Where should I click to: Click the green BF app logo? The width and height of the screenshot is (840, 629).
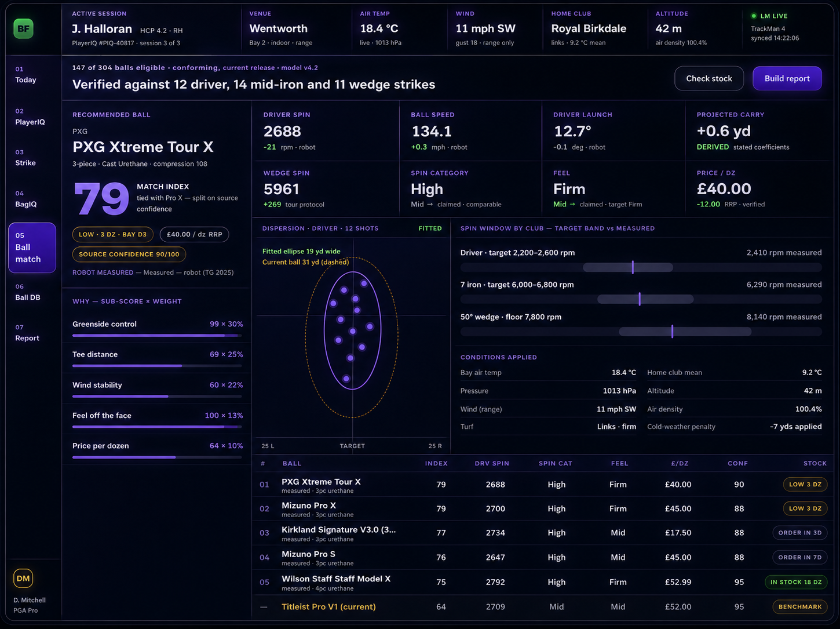click(x=23, y=28)
